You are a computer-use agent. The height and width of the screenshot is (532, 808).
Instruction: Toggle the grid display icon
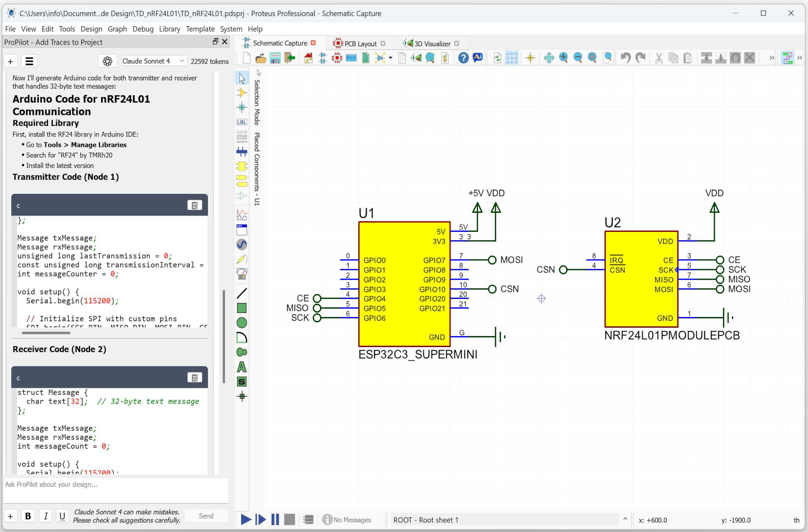coord(512,58)
